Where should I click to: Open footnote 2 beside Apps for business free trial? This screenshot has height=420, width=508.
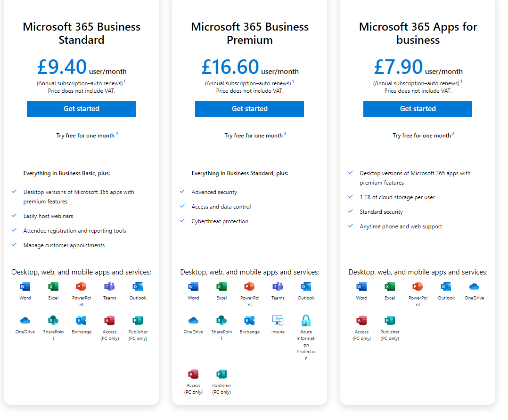point(453,133)
